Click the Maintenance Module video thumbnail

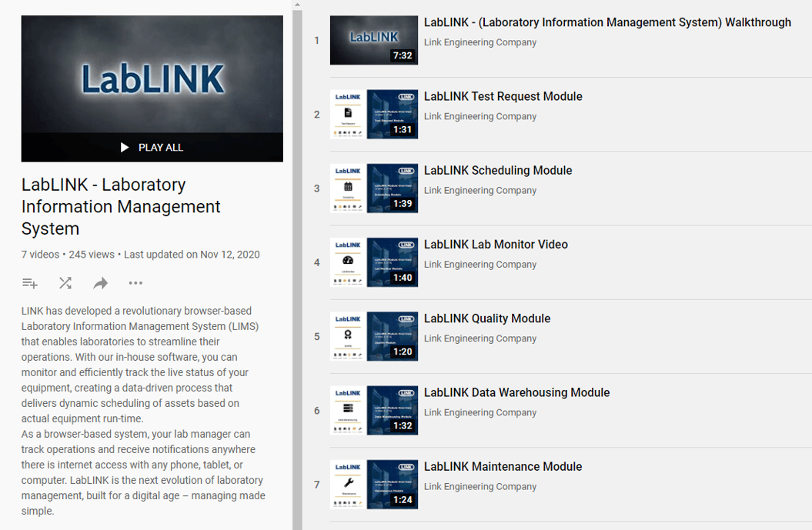(x=373, y=485)
